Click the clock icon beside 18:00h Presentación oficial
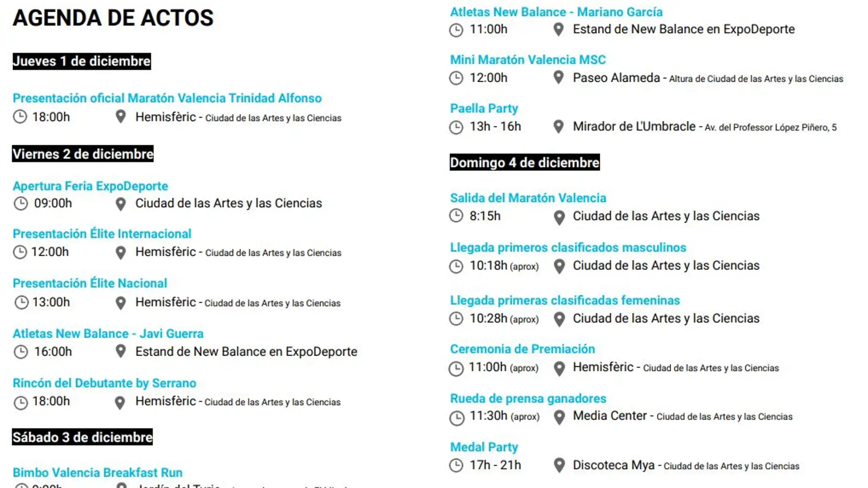The width and height of the screenshot is (868, 488). [x=20, y=116]
